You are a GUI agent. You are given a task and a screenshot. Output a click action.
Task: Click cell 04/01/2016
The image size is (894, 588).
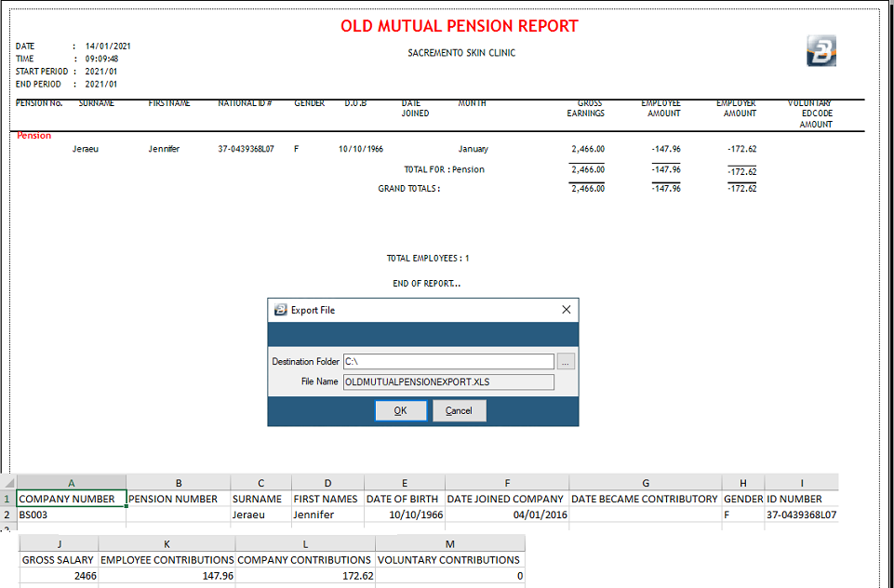[x=507, y=514]
